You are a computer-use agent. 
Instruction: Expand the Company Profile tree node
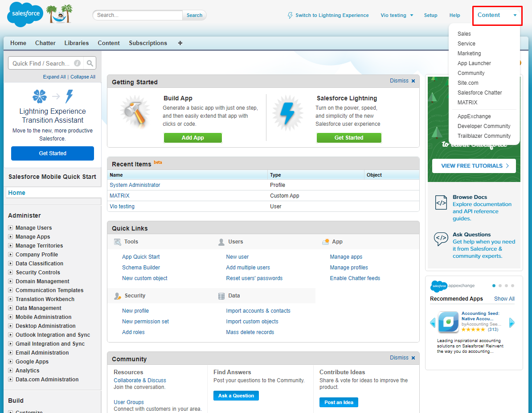coord(11,254)
